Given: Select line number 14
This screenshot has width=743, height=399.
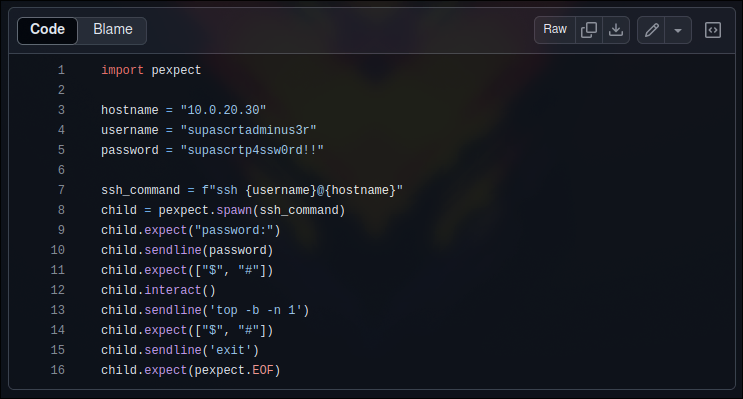Looking at the screenshot, I should (58, 330).
